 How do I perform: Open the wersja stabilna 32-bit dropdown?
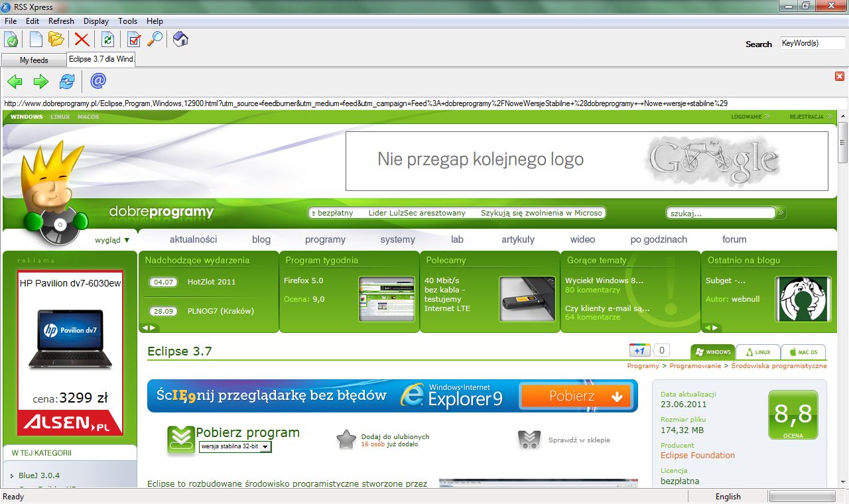[x=235, y=447]
